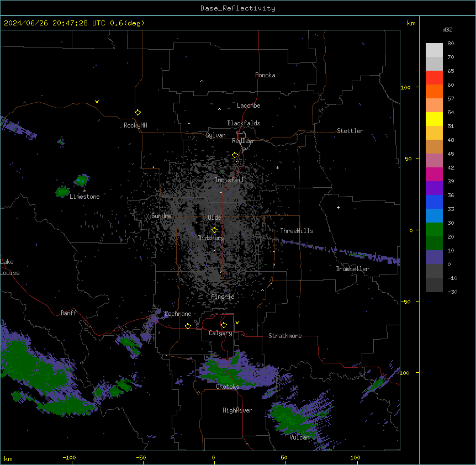This screenshot has height=465, width=476.
Task: Click the Stettler city label
Action: (x=350, y=131)
